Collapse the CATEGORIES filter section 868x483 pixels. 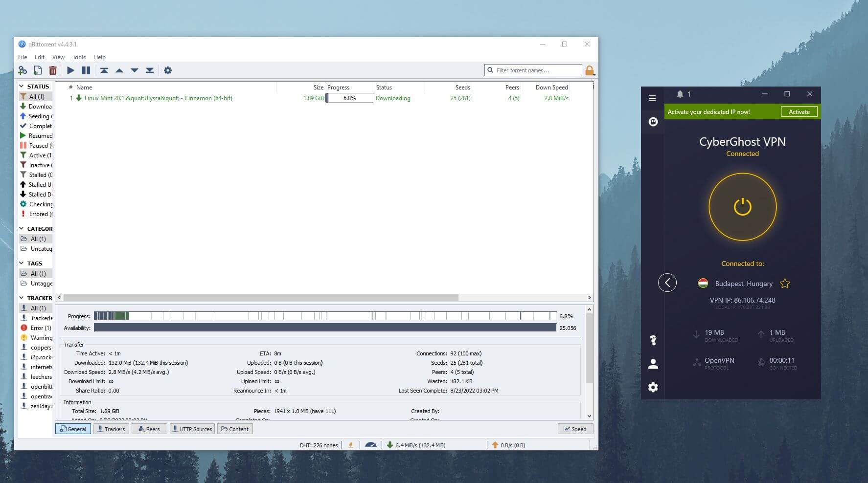click(x=22, y=228)
